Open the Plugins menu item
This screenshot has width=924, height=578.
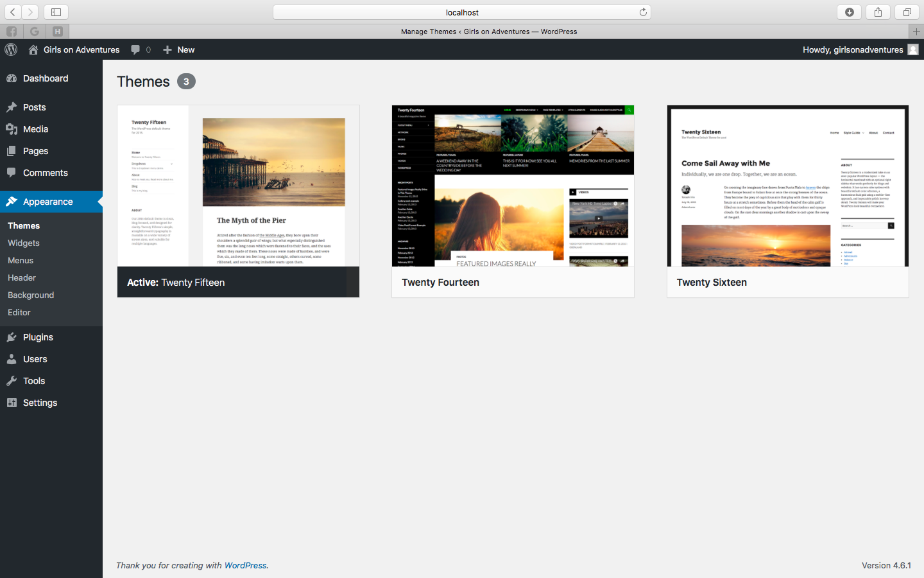pos(51,337)
